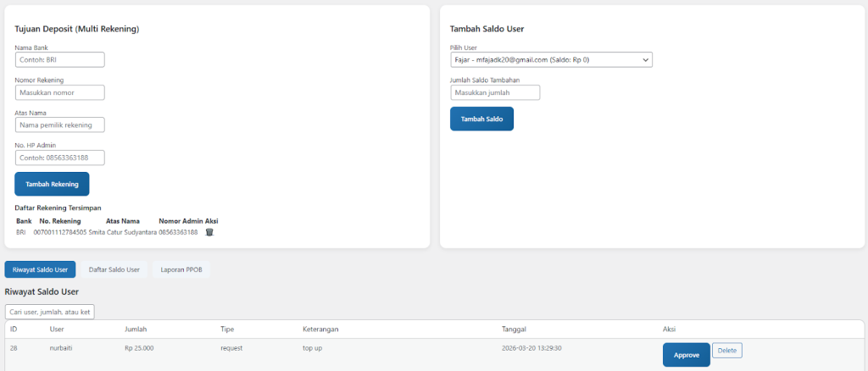Click the Cari user search box
868x371 pixels.
50,312
